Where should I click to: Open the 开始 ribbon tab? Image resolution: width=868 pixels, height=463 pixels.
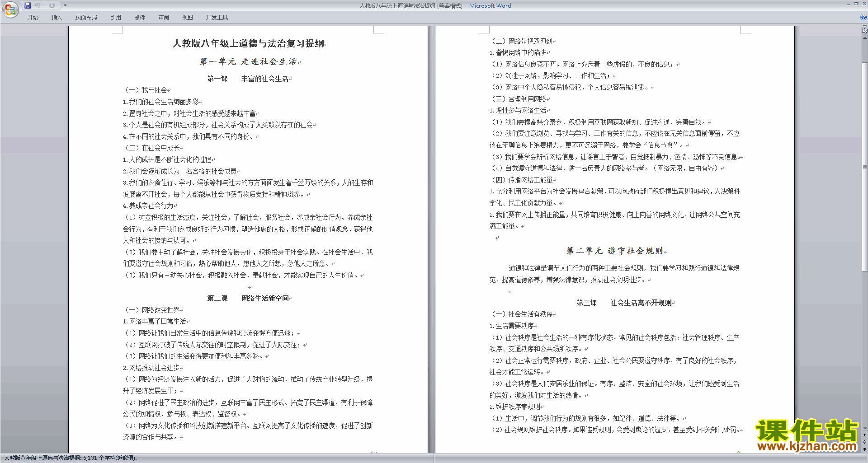(33, 18)
